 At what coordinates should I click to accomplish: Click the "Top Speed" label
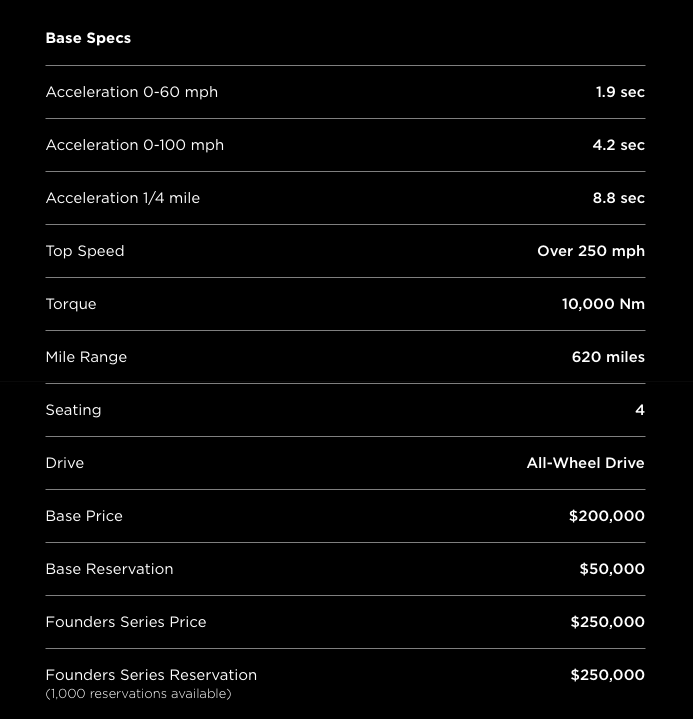[85, 251]
